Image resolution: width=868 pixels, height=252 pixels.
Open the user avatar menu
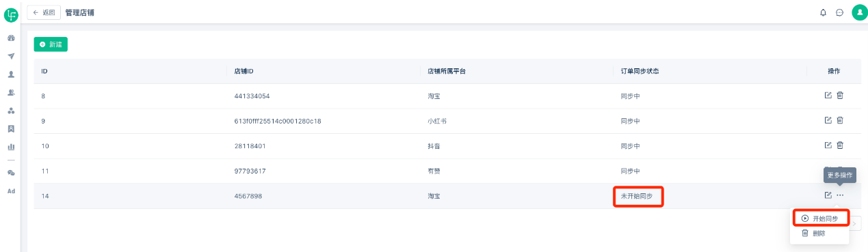pos(859,12)
